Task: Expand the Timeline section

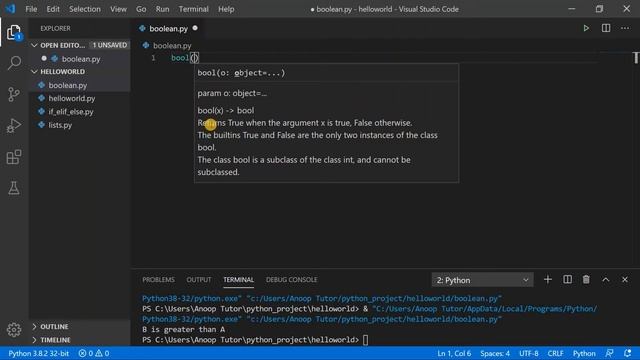Action: [x=34, y=340]
